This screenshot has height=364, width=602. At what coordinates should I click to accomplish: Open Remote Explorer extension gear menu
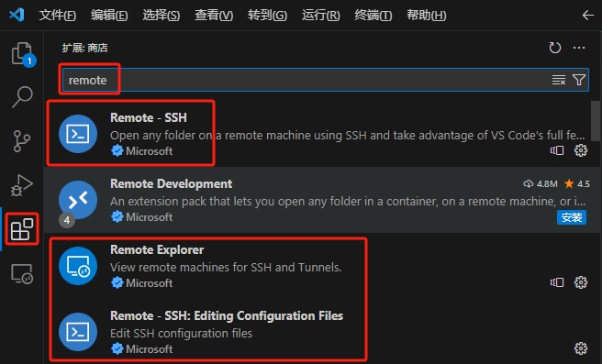coord(581,282)
